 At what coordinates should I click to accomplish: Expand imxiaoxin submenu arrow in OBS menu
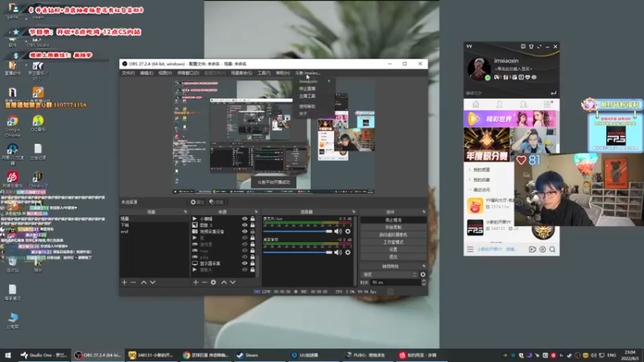tap(329, 81)
